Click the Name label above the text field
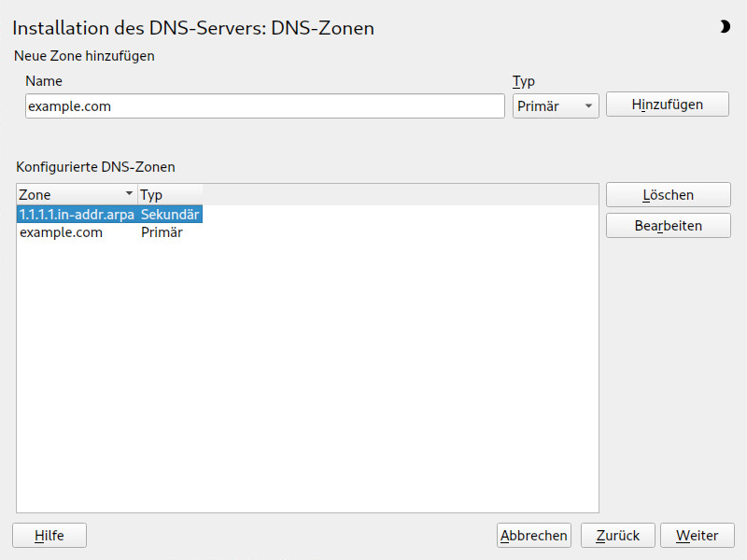This screenshot has height=560, width=747. coord(44,81)
